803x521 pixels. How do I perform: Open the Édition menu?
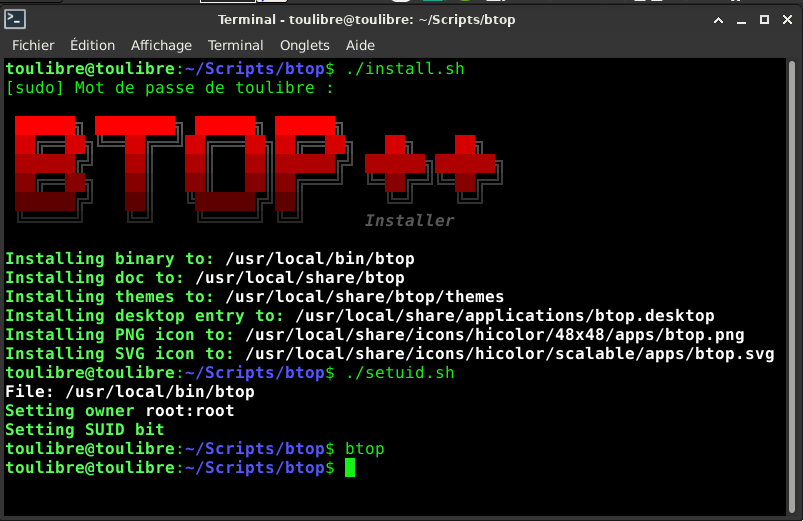[x=92, y=45]
